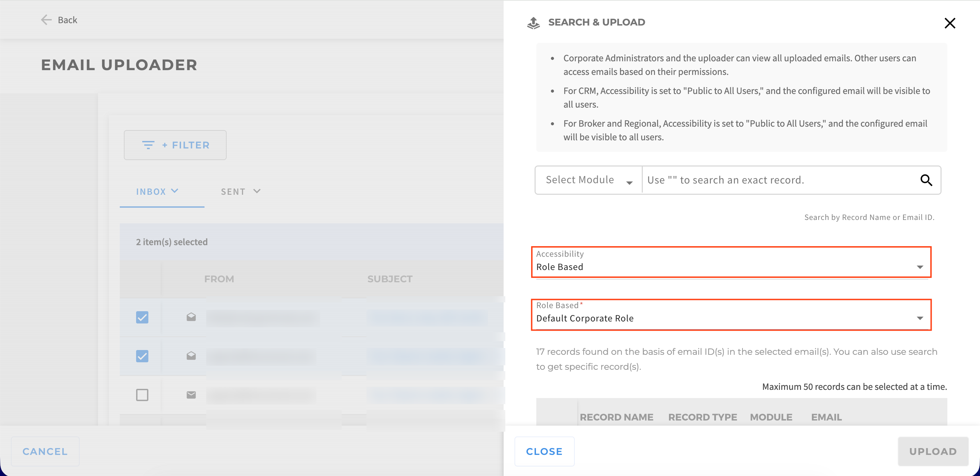980x476 pixels.
Task: Close the Search & Upload panel with X
Action: pos(950,23)
